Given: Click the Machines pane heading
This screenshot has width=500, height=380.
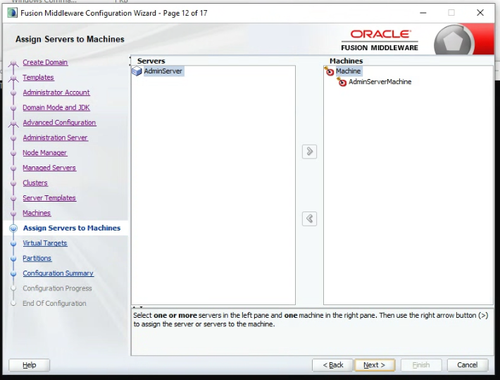Looking at the screenshot, I should 346,61.
